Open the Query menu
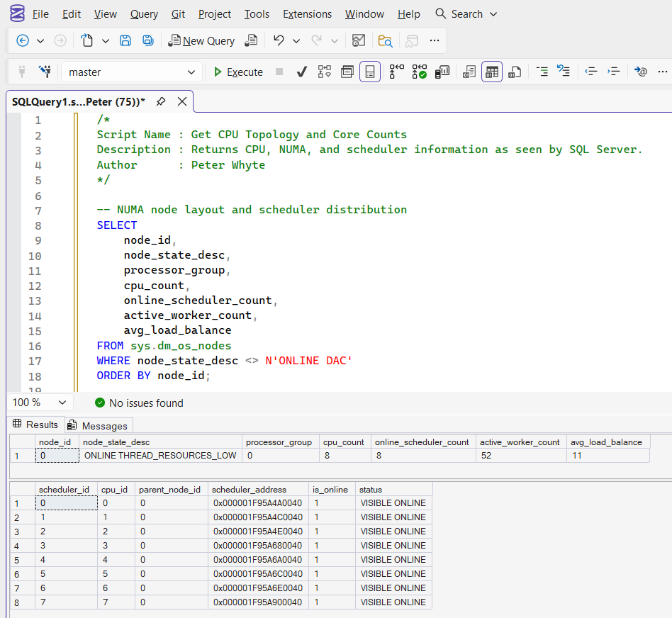Viewport: 672px width, 618px height. tap(144, 14)
